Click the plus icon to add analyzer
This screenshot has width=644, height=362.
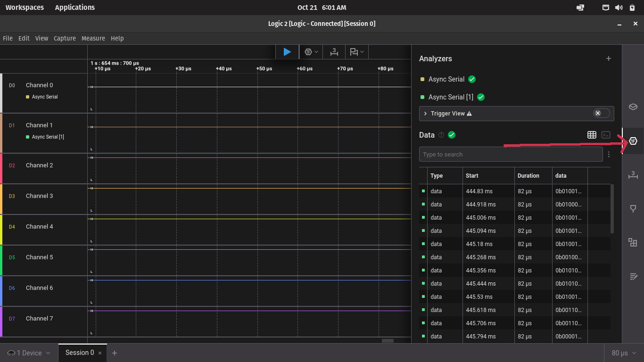[x=608, y=58]
